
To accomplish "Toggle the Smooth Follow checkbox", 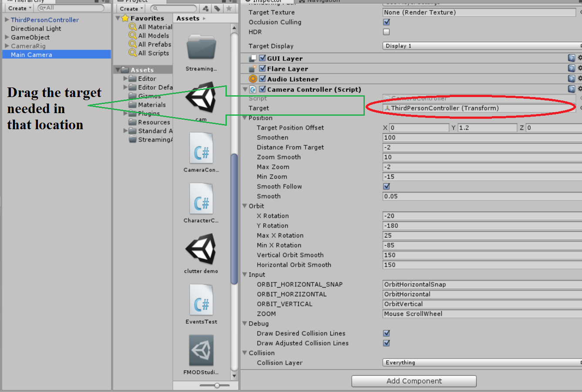I will coord(387,186).
